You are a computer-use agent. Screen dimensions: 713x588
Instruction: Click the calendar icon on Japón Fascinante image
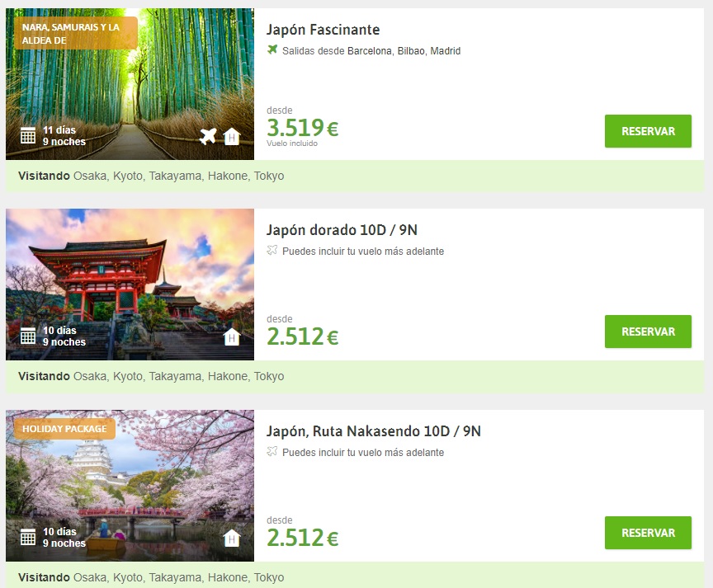(28, 135)
